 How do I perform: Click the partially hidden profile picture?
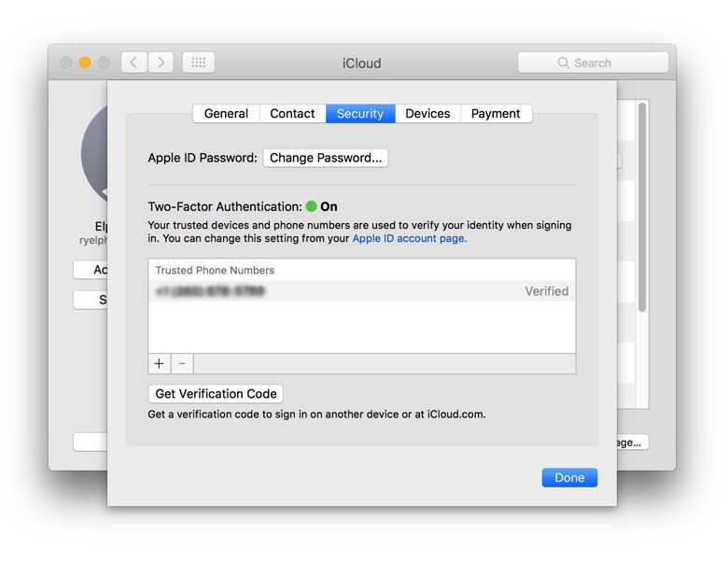click(94, 154)
